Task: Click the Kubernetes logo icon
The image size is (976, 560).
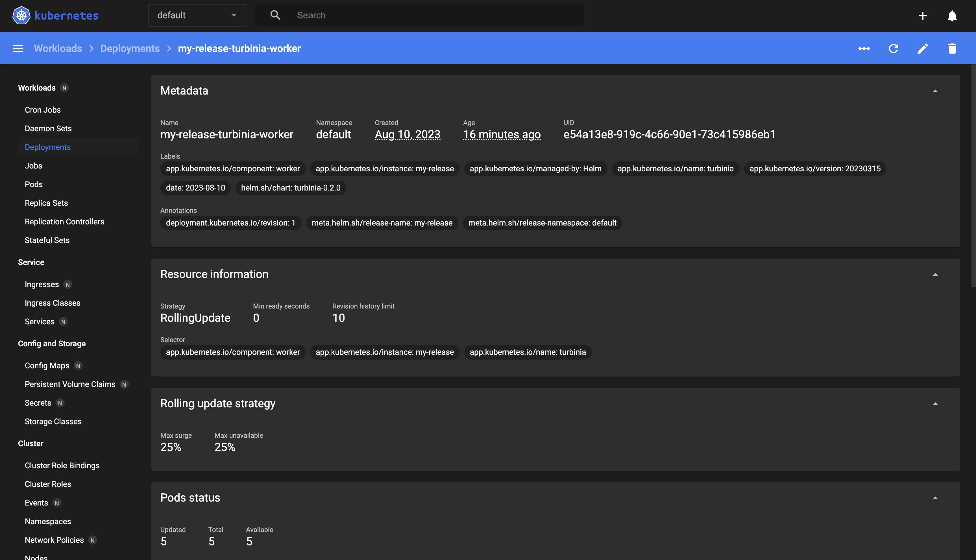Action: pyautogui.click(x=21, y=15)
